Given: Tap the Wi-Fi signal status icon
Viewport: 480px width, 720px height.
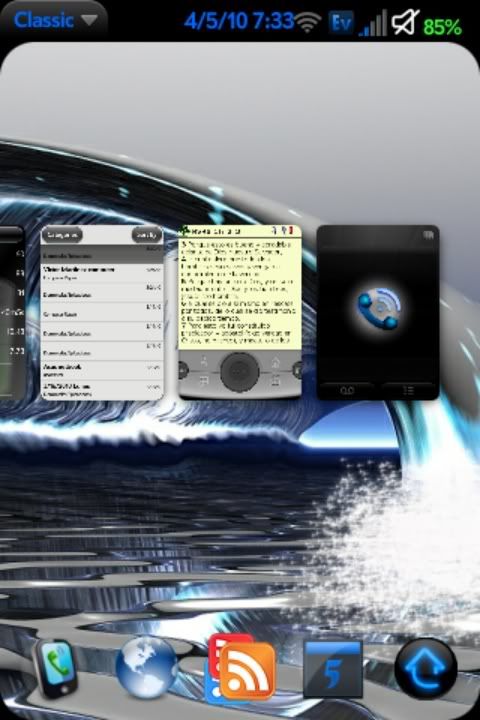Looking at the screenshot, I should point(308,22).
